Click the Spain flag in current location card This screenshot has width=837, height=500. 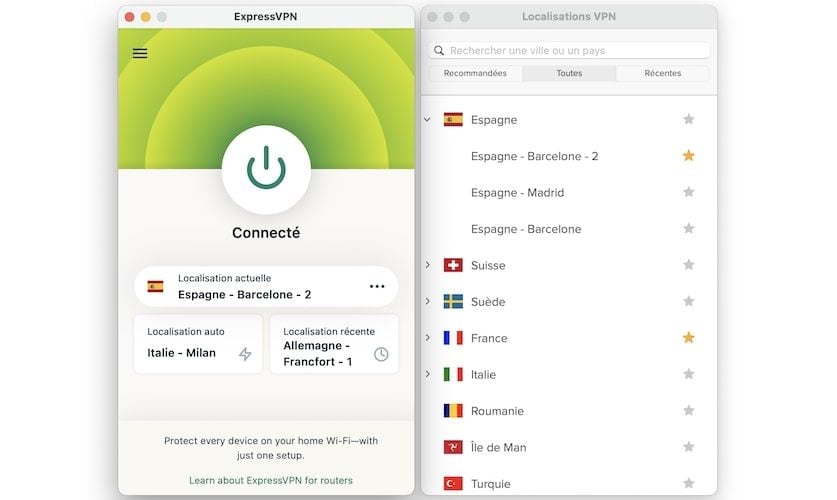pyautogui.click(x=155, y=287)
